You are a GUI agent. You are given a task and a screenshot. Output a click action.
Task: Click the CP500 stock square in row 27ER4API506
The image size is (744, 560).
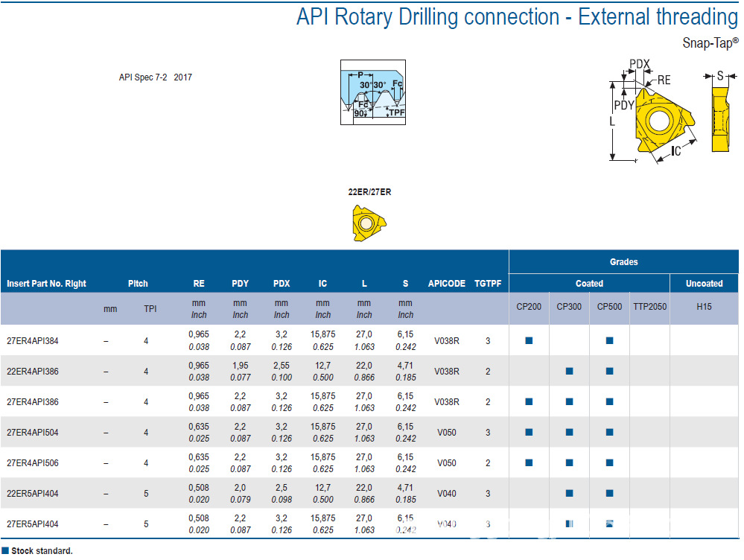610,462
